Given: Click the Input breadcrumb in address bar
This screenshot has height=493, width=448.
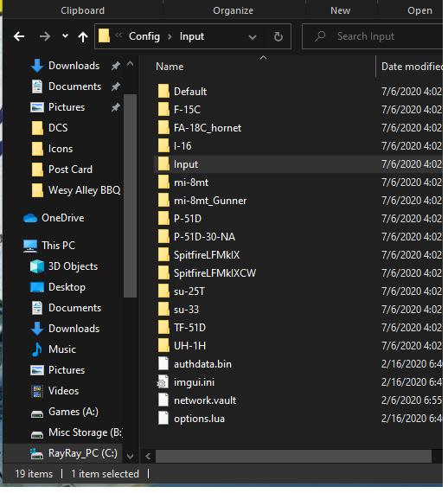Looking at the screenshot, I should (x=192, y=37).
